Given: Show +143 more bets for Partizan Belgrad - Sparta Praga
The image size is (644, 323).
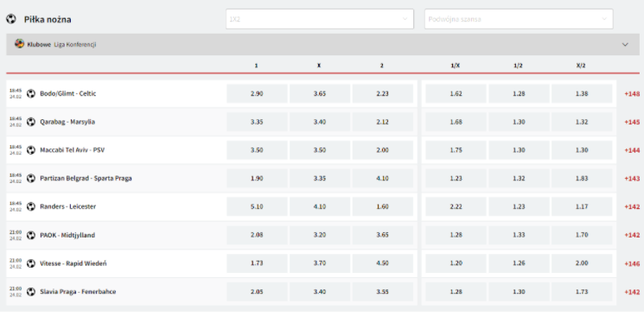Looking at the screenshot, I should tap(632, 179).
